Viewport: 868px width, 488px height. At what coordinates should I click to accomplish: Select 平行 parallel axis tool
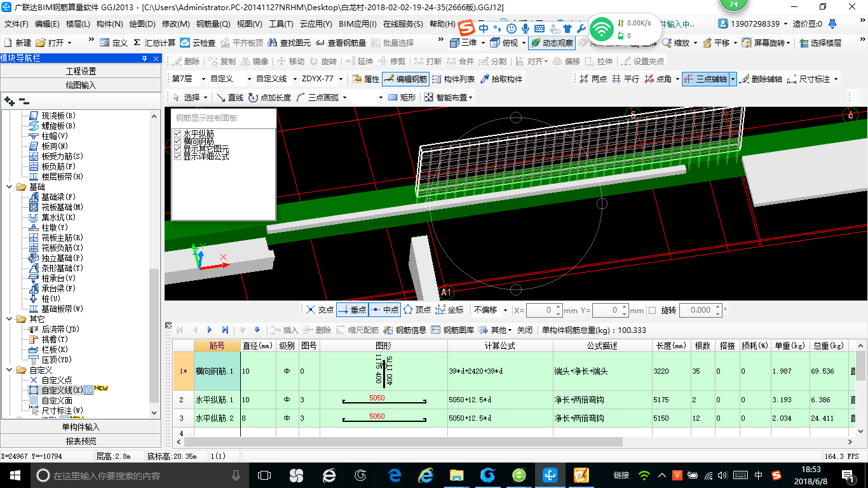(625, 79)
